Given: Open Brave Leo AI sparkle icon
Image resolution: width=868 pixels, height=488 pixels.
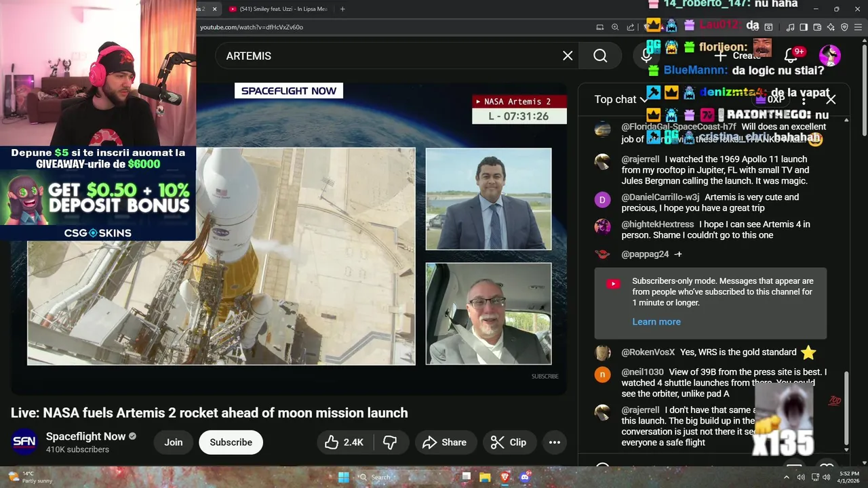Looking at the screenshot, I should (831, 27).
